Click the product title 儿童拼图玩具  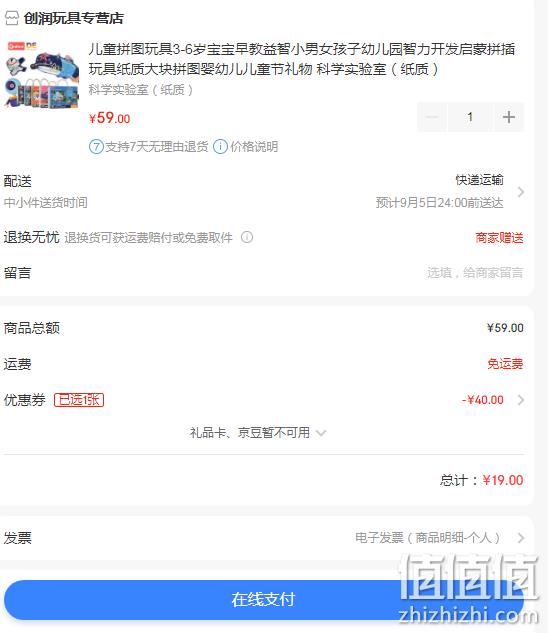[301, 59]
